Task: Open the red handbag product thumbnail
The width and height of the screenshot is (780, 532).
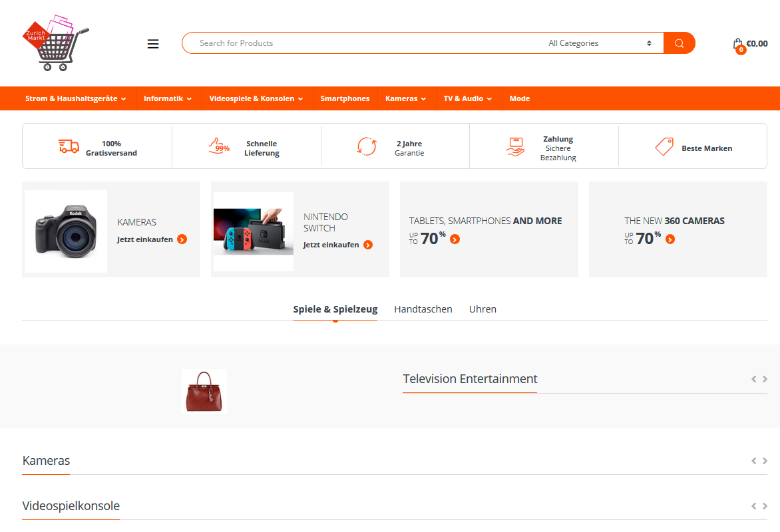Action: point(204,392)
